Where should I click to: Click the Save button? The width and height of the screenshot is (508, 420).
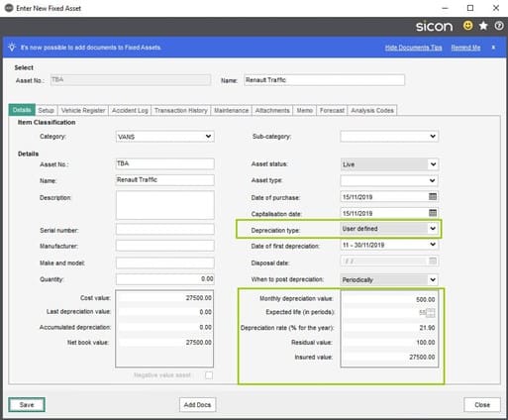click(x=27, y=405)
